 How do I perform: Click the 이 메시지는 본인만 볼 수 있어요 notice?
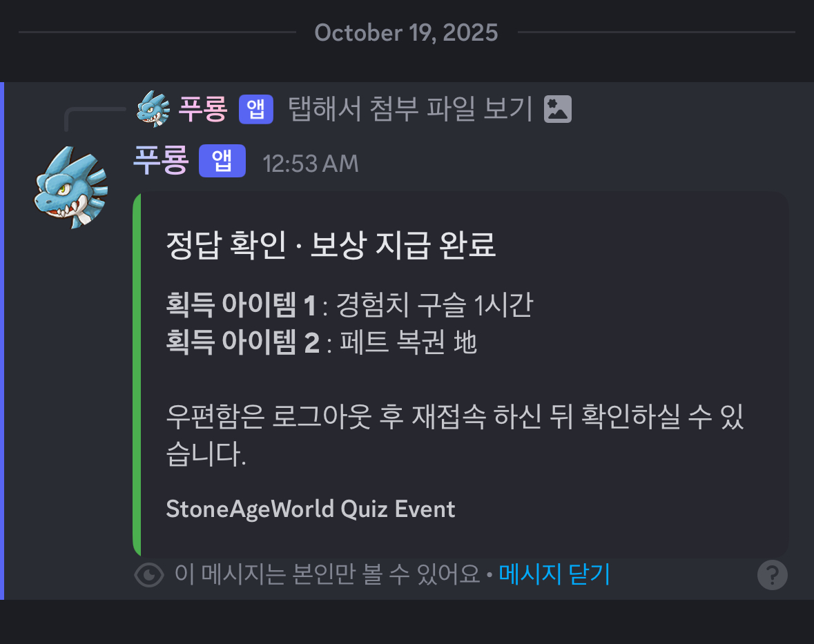click(x=327, y=574)
